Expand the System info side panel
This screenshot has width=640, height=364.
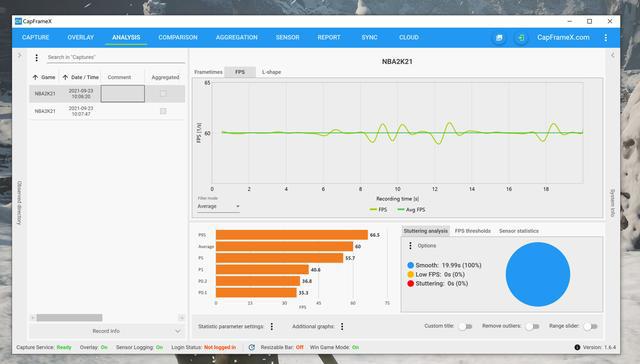(612, 55)
